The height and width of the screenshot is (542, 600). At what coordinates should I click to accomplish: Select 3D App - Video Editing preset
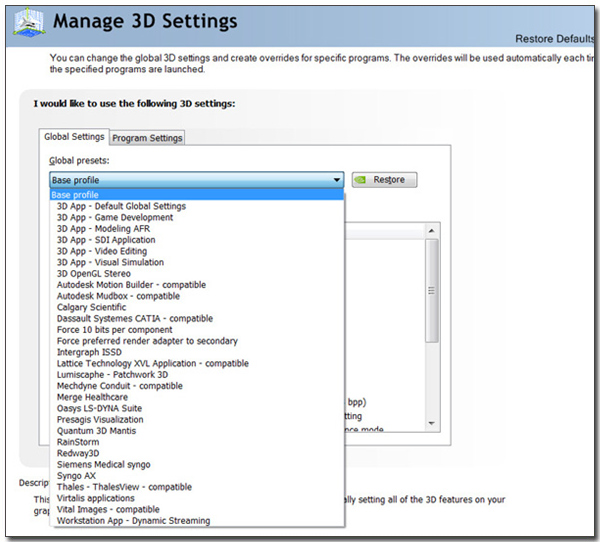(x=197, y=251)
